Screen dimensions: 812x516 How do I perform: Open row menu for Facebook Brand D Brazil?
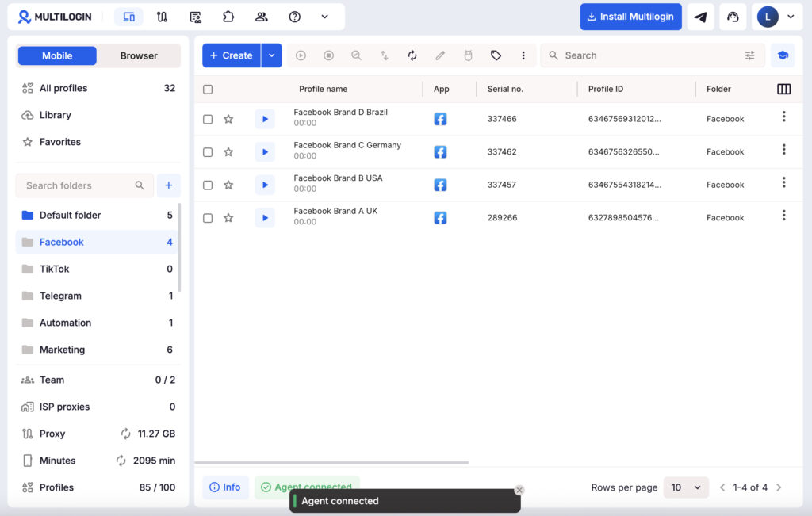pos(784,117)
